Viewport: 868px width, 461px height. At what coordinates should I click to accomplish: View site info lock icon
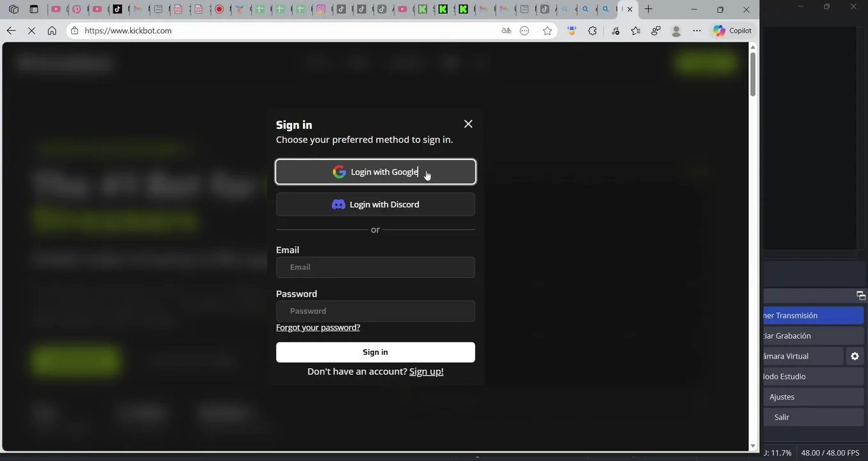point(75,31)
